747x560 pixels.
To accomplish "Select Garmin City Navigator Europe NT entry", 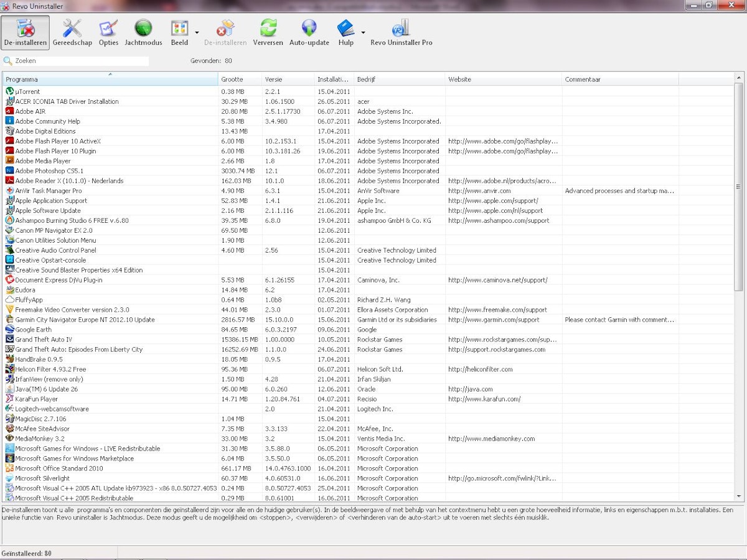I will pos(369,319).
